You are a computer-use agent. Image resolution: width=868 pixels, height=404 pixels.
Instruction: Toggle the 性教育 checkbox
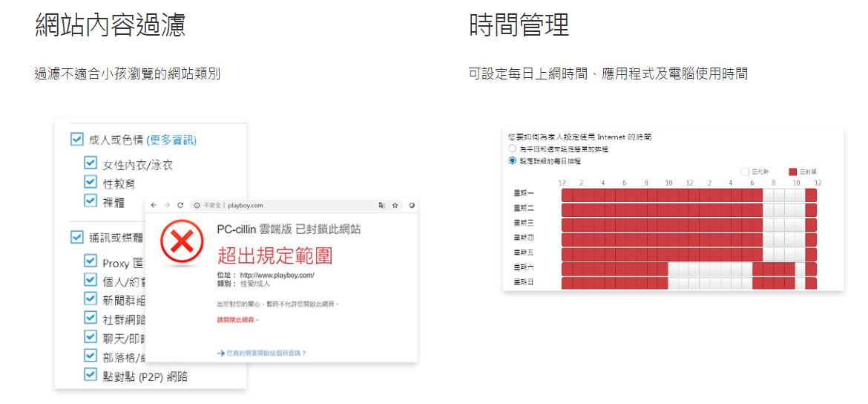91,181
